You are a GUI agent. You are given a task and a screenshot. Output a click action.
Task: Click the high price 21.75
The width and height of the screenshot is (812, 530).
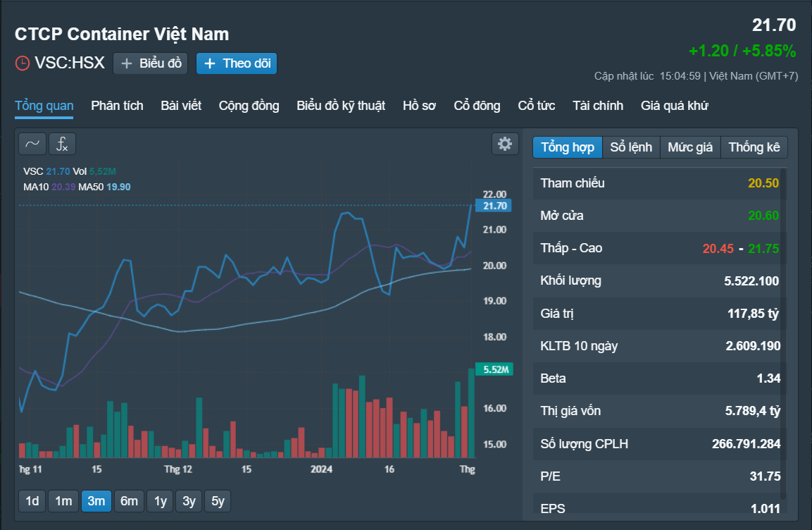[763, 249]
